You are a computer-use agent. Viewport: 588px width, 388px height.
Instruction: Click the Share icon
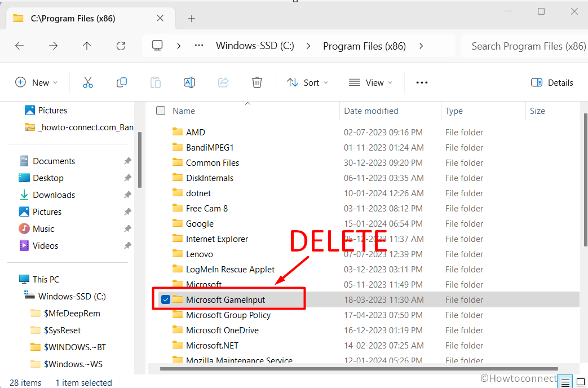pyautogui.click(x=223, y=82)
